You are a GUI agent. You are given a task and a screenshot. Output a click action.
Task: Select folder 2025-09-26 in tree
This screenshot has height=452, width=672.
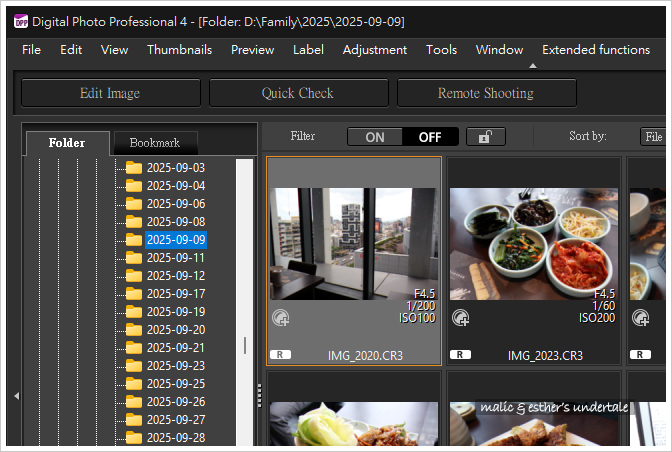176,401
